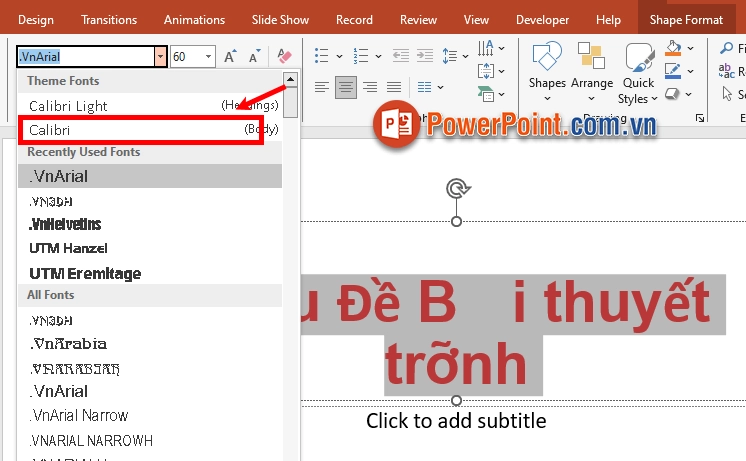Open the add columns option

pyautogui.click(x=424, y=87)
